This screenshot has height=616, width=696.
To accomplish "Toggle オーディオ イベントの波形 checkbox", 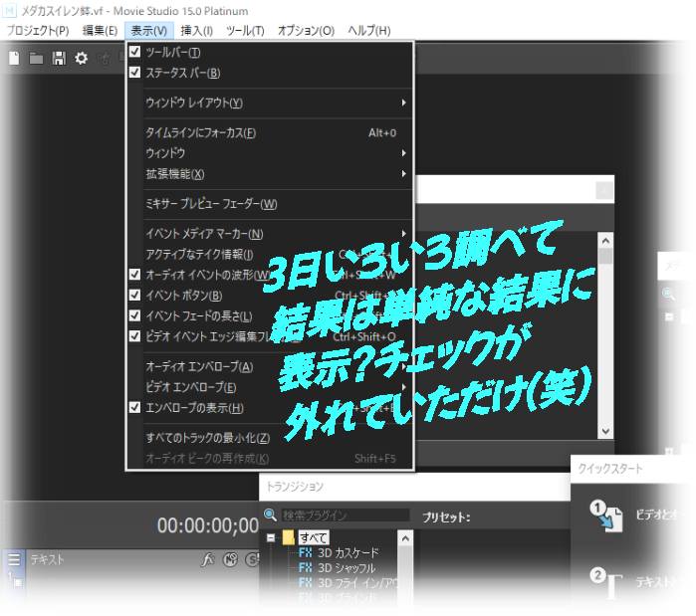I will point(135,275).
